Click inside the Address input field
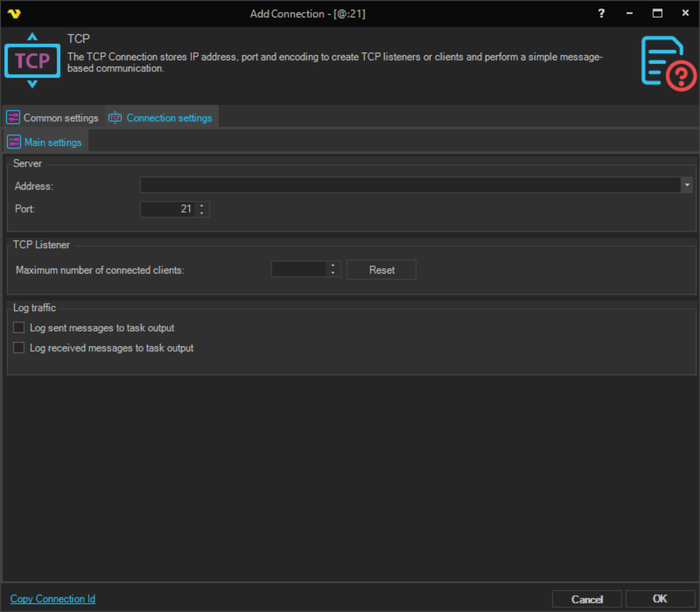Image resolution: width=700 pixels, height=612 pixels. click(410, 185)
